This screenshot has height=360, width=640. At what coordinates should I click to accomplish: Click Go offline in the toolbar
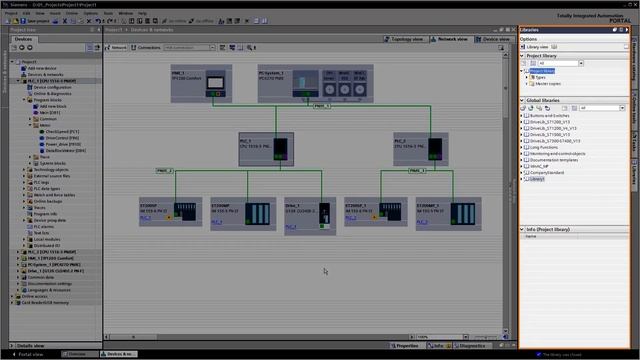pyautogui.click(x=202, y=21)
